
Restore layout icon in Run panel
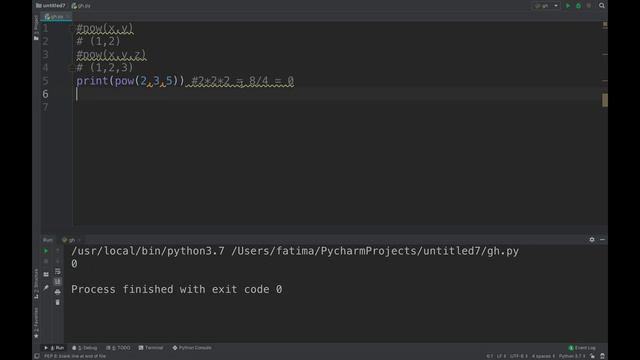tap(46, 274)
